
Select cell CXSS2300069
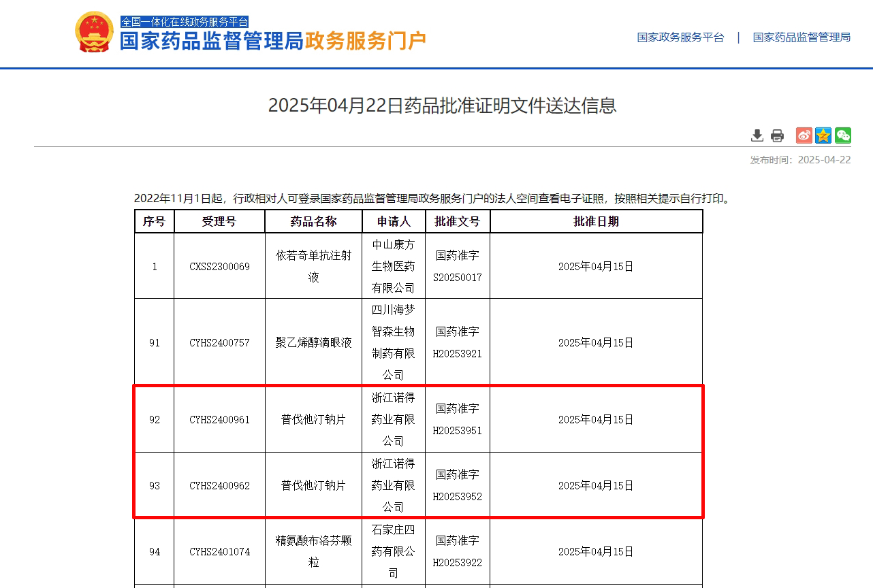coord(219,267)
